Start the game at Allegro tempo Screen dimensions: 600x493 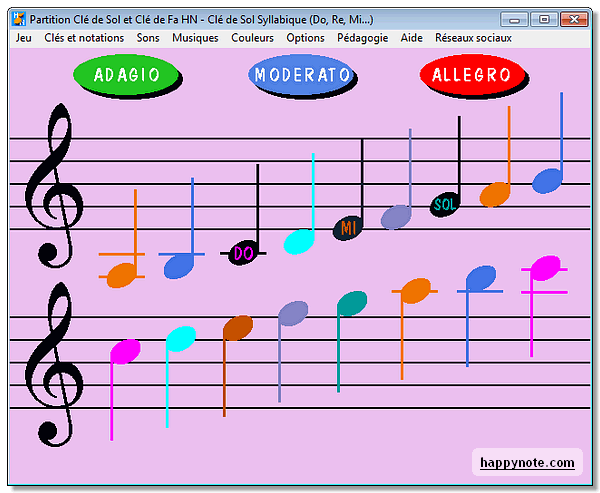point(472,75)
